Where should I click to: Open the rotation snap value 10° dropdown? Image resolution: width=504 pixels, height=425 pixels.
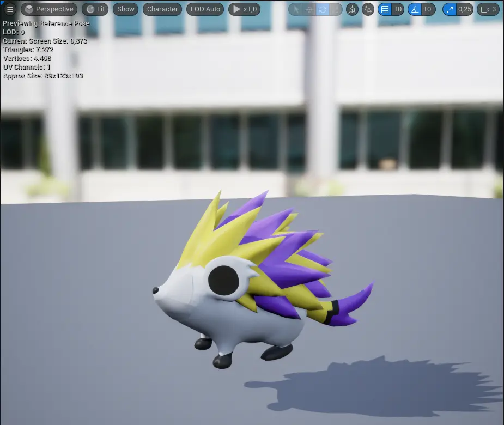428,9
